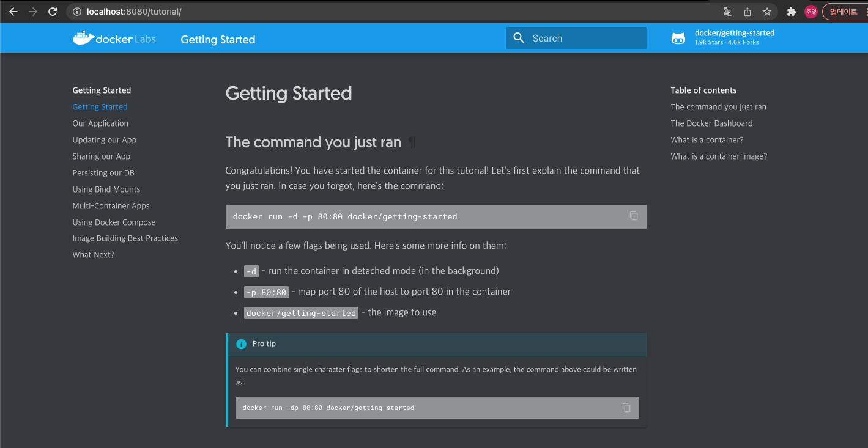868x448 pixels.
Task: Click Getting Started header title
Action: pos(218,40)
